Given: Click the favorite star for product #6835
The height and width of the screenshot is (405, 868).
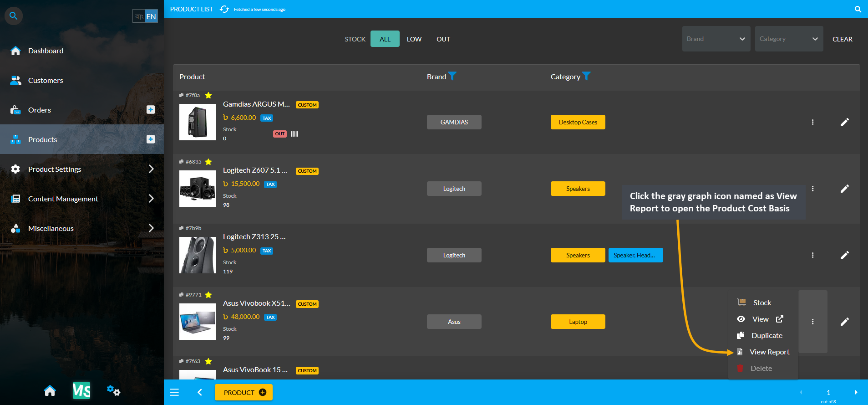Looking at the screenshot, I should [x=208, y=162].
